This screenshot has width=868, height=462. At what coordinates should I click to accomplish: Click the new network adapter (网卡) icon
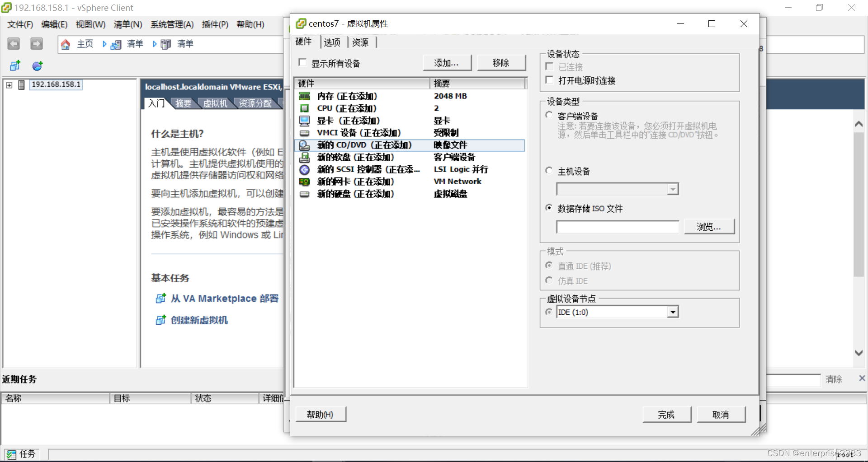coord(305,182)
